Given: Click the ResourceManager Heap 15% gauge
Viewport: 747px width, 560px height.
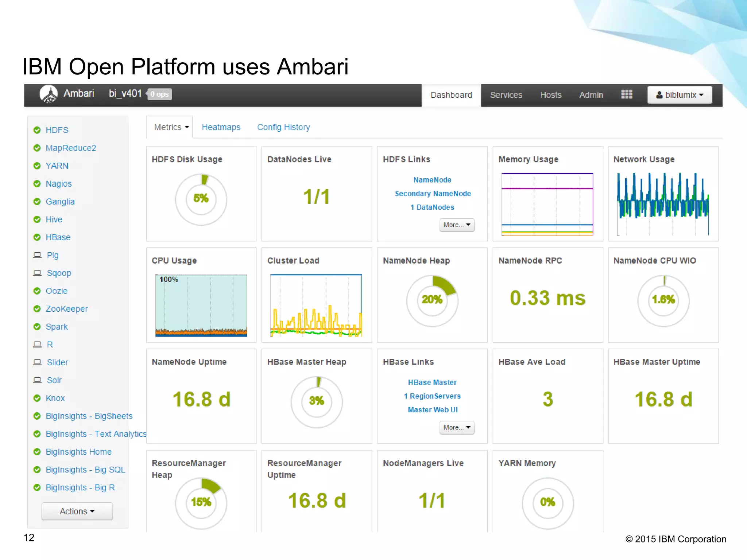Looking at the screenshot, I should 201,503.
